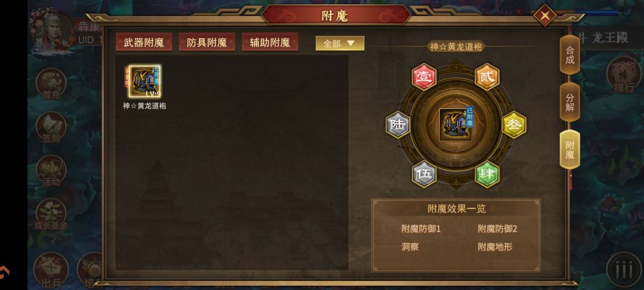Select the yellow 叁 enchant slot

tap(514, 125)
